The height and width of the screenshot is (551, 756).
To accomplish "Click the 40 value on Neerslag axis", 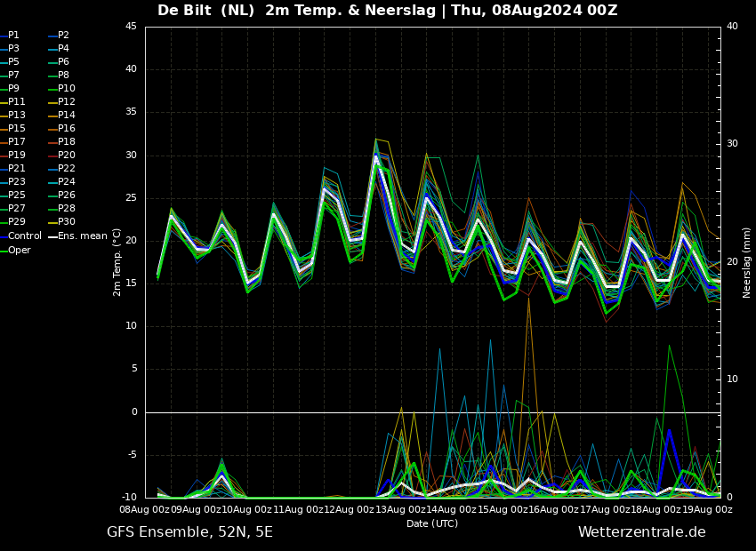I will (732, 27).
